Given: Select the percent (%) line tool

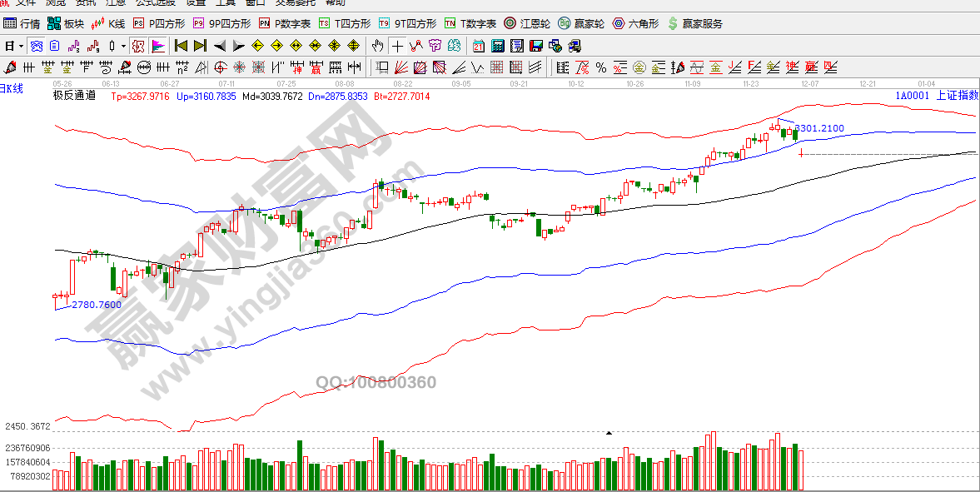Looking at the screenshot, I should tap(600, 67).
